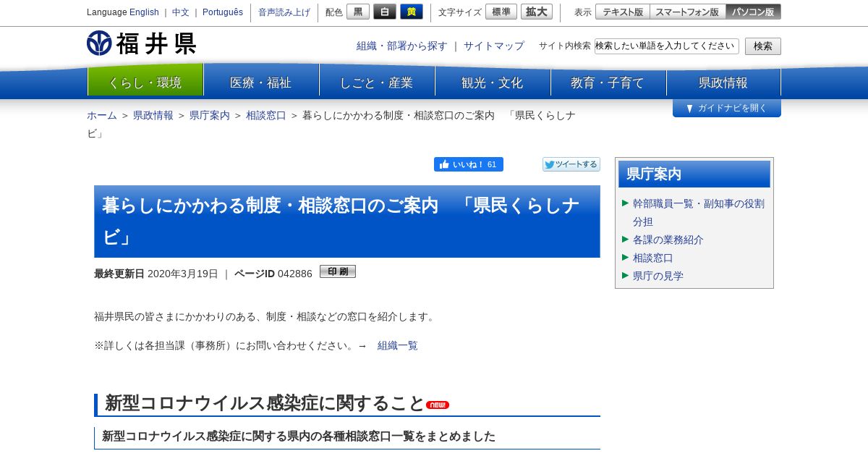Viewport: 868px width, 456px height.
Task: Open the guide navi expander (ガイドナビを開く)
Action: (x=727, y=109)
